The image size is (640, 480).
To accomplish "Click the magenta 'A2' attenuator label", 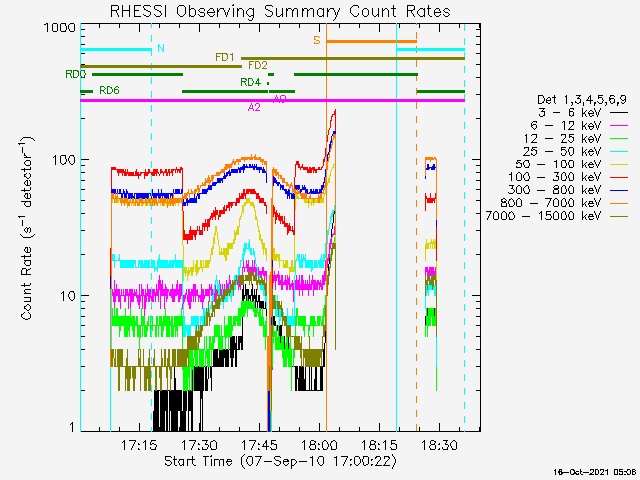I will (254, 107).
